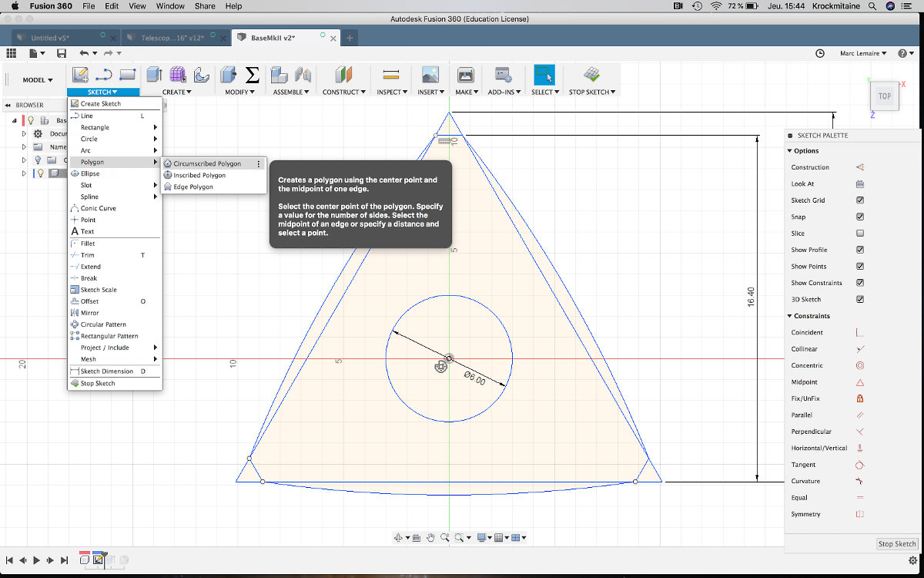
Task: Toggle the Show Profile checkbox
Action: (x=860, y=250)
